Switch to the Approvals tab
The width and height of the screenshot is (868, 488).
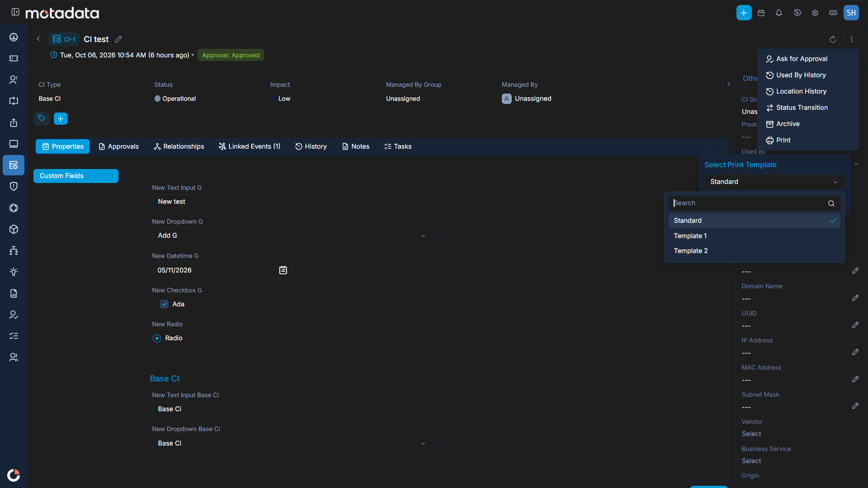point(119,146)
